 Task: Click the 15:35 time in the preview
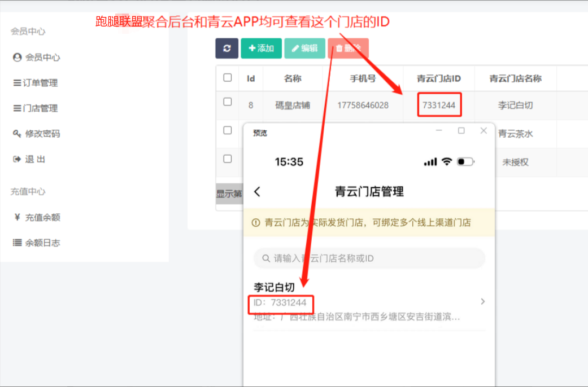[x=289, y=162]
